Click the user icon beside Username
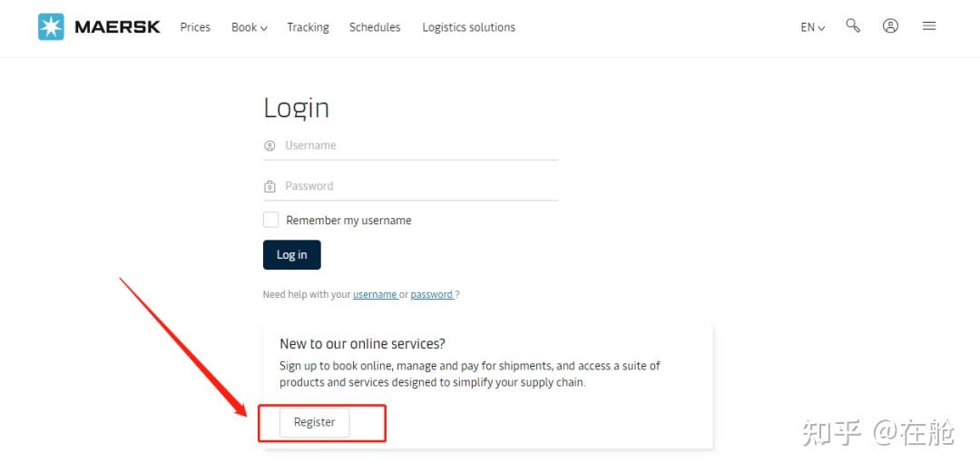Viewport: 980px width, 473px height. (269, 145)
